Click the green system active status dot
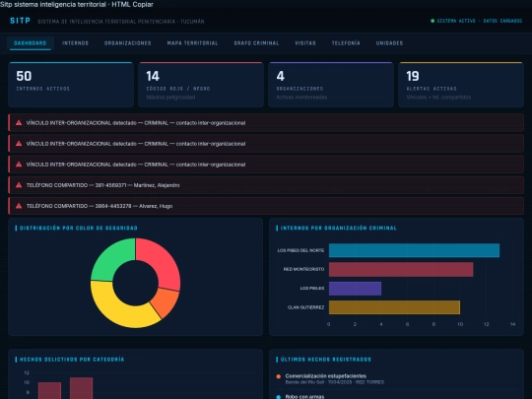532x399 pixels. point(432,21)
